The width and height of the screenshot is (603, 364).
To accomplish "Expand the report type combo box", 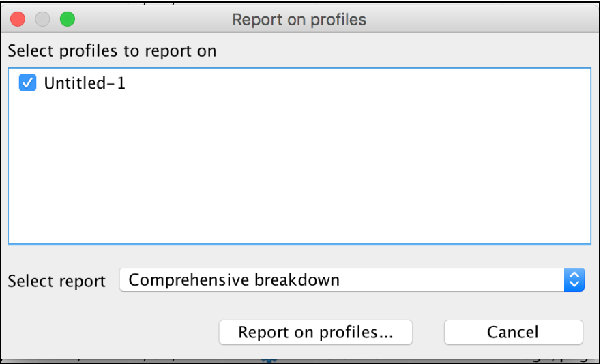I will pos(351,279).
